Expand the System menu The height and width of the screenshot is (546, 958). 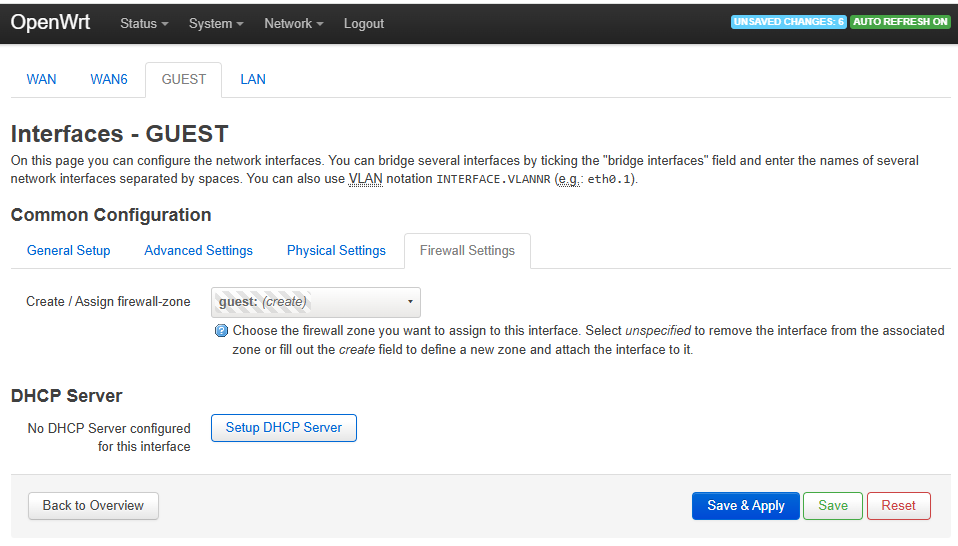216,23
